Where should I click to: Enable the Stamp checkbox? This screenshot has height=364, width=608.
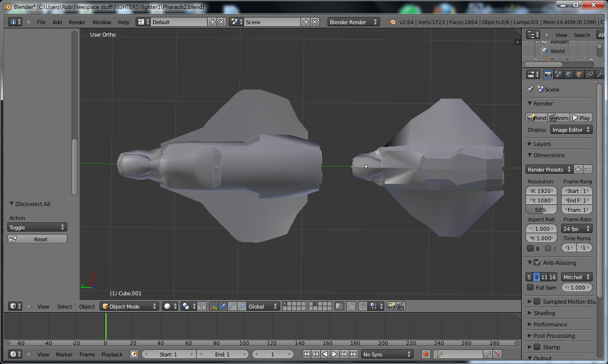click(537, 347)
